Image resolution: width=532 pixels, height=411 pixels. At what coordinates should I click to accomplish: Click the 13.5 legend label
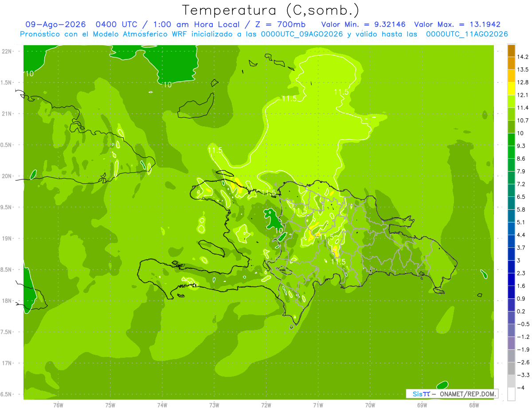(523, 70)
